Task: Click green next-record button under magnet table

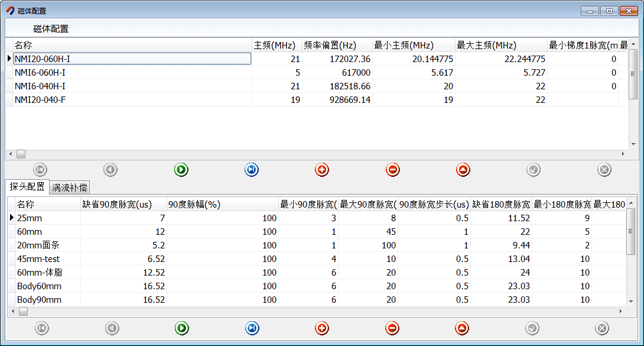Action: click(181, 170)
